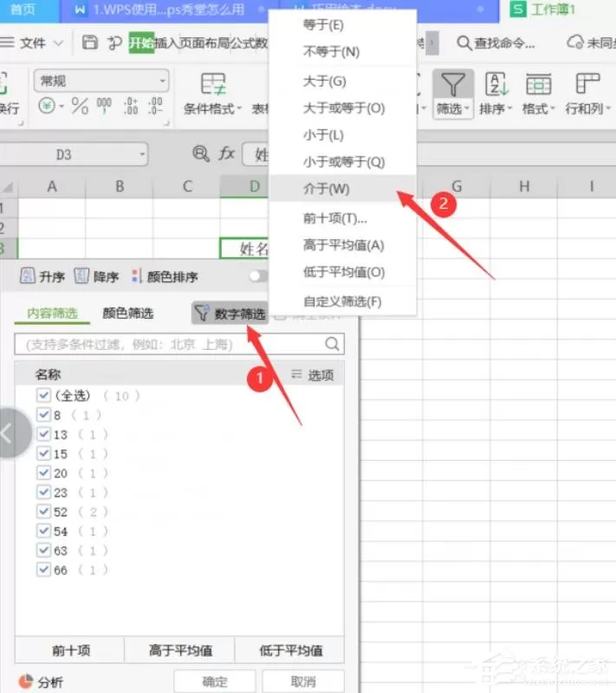The height and width of the screenshot is (693, 616).
Task: Uncheck the value 15 checkbox
Action: [43, 453]
